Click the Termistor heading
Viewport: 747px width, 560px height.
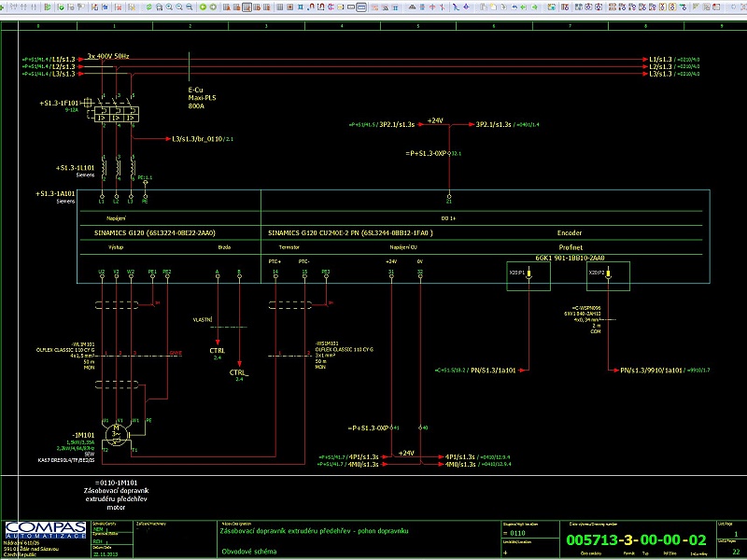coord(289,247)
